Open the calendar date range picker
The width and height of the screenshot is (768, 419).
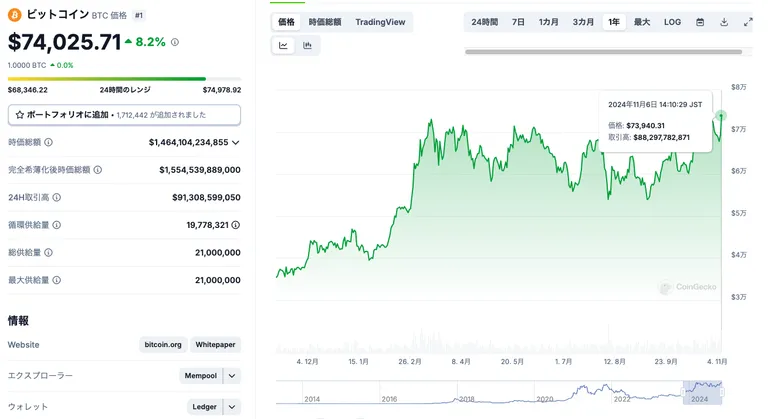click(x=700, y=22)
